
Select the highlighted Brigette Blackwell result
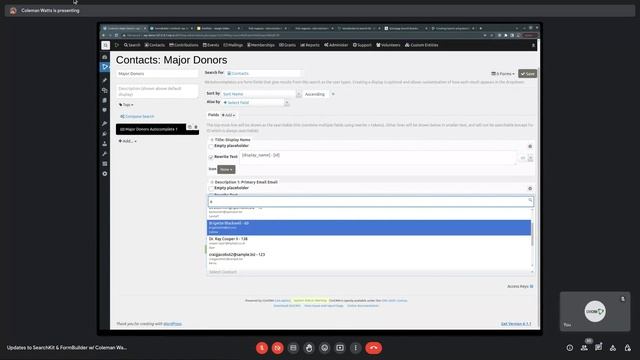tap(369, 227)
